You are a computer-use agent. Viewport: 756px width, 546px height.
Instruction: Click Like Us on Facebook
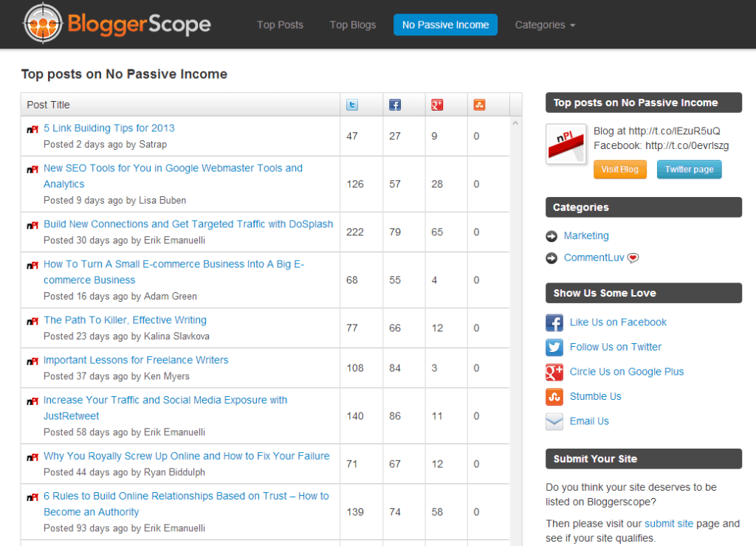[x=618, y=322]
